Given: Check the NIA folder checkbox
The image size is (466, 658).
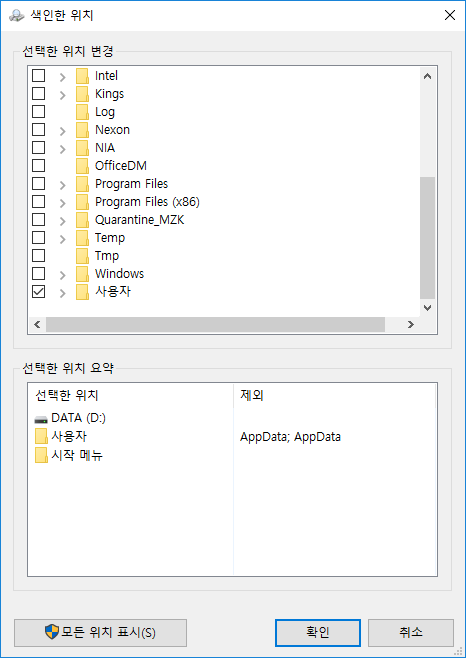Looking at the screenshot, I should point(39,148).
